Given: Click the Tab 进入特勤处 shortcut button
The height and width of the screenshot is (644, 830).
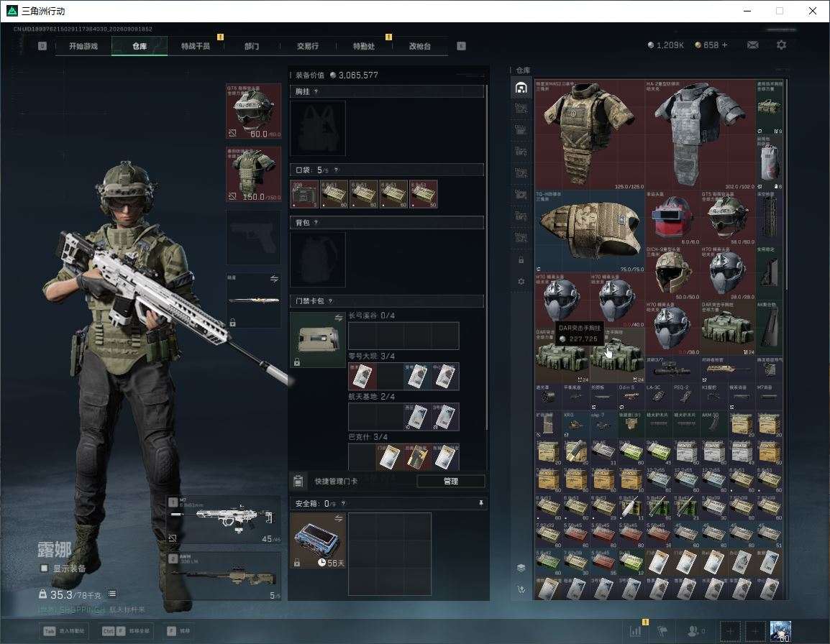Looking at the screenshot, I should pos(64,631).
